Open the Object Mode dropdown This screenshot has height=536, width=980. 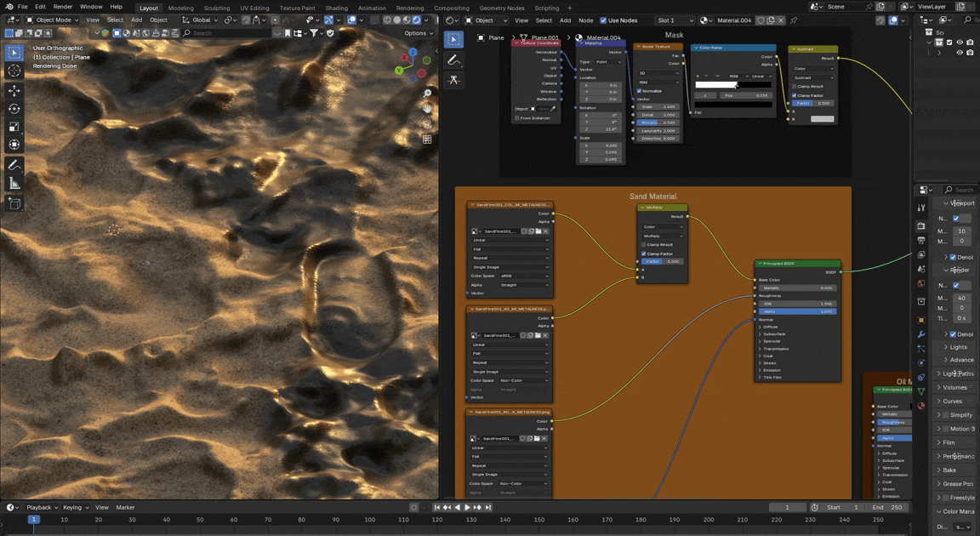[53, 20]
